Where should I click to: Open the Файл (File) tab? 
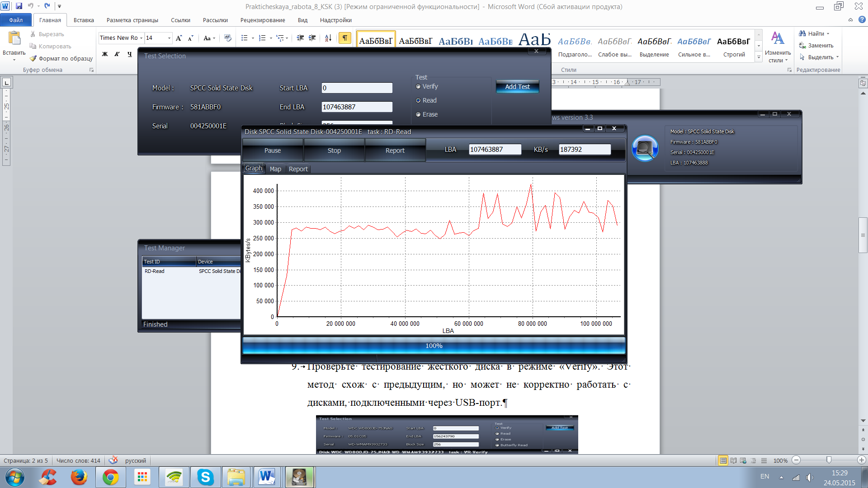tap(16, 20)
